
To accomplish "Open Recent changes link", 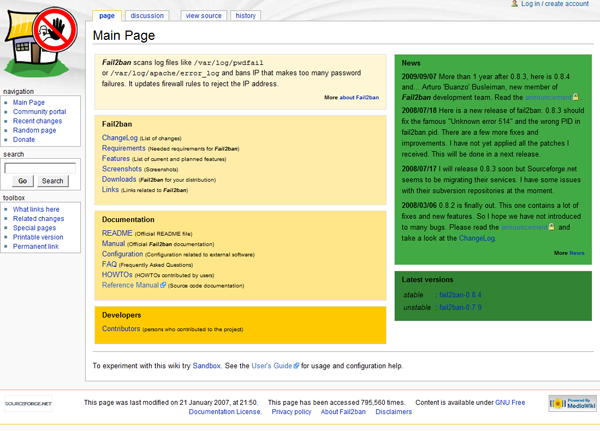I will click(38, 121).
